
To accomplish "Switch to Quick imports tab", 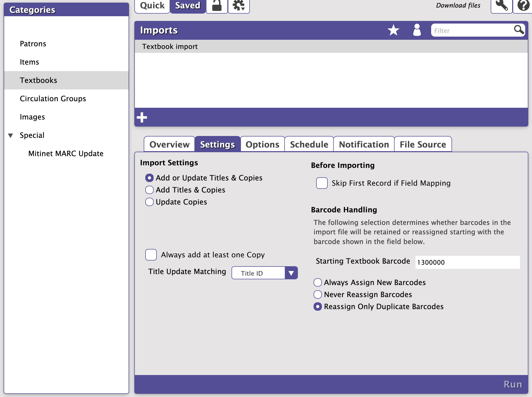I will click(x=152, y=5).
